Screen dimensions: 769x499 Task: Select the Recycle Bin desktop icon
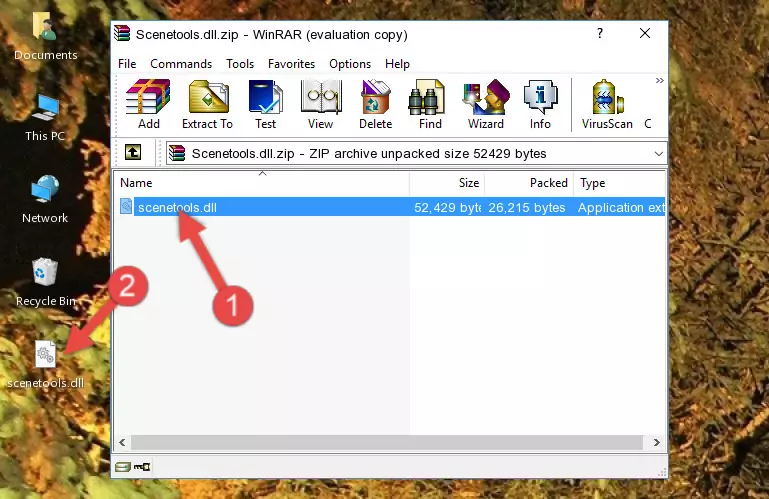45,282
